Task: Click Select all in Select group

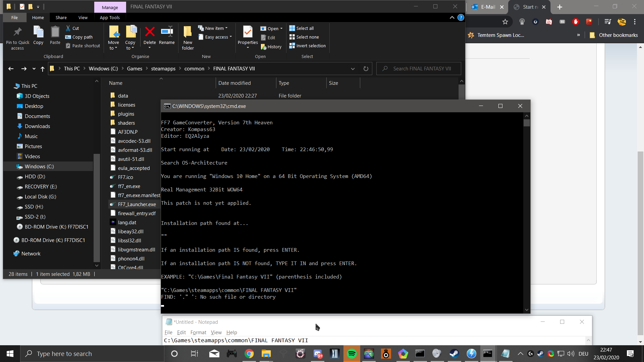Action: pos(302,28)
